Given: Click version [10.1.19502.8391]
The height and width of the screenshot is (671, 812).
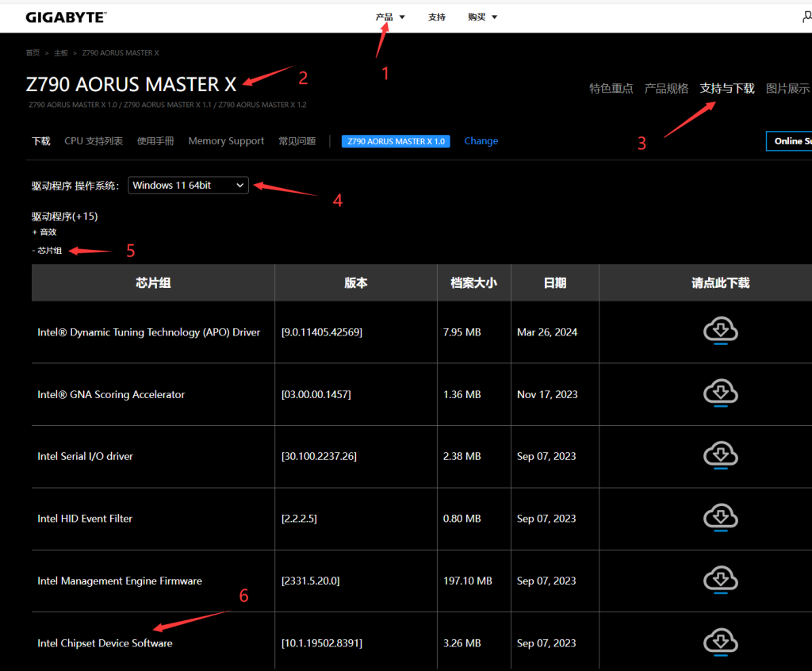Looking at the screenshot, I should point(322,643).
